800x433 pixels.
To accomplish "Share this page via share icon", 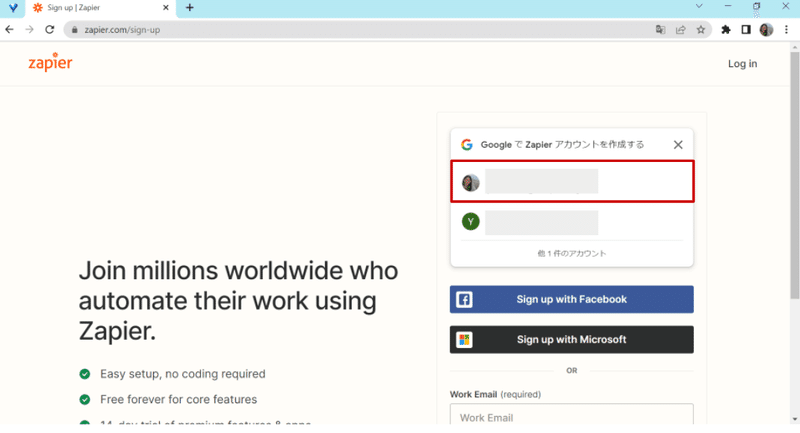I will 681,30.
